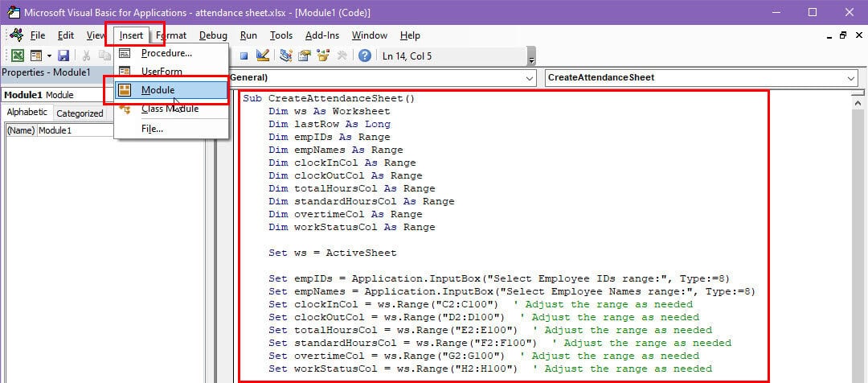Click the line 'Dim totalHoursCol As Range'
Viewport: 868px width, 383px height.
(x=351, y=188)
